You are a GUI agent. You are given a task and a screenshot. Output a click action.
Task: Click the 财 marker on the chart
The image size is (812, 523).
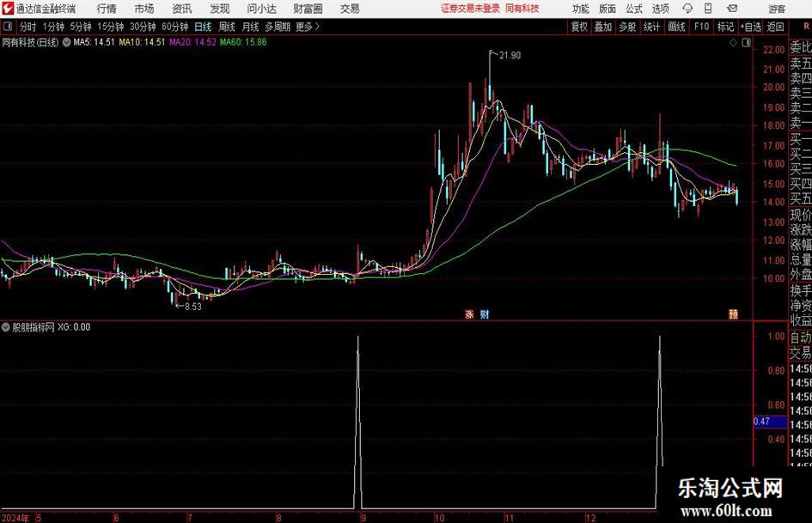pyautogui.click(x=485, y=313)
